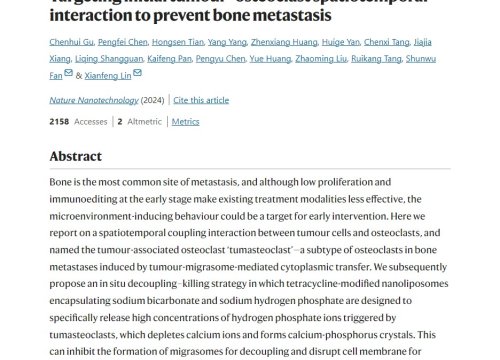Click the envelope icon beside Xianfeng Lin

(x=137, y=72)
